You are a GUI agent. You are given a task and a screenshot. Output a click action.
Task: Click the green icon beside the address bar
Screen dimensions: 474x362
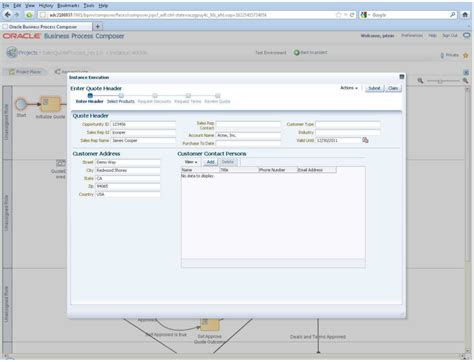29,15
